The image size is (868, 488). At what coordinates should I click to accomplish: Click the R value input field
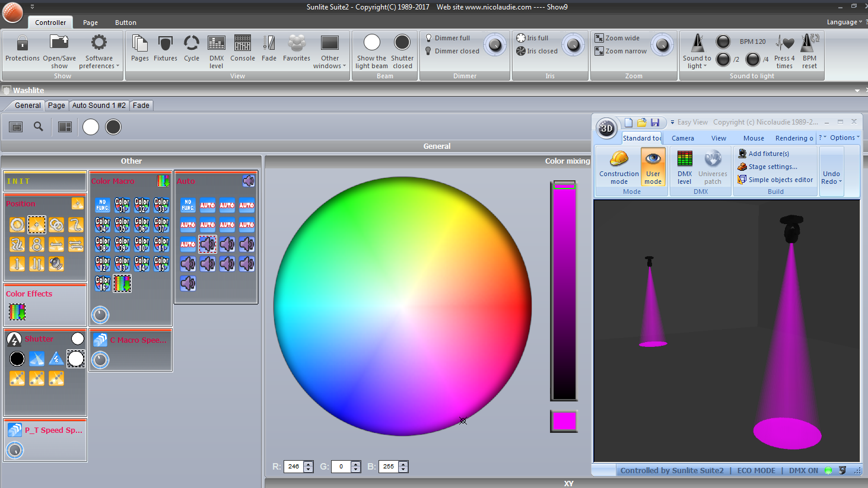click(294, 467)
